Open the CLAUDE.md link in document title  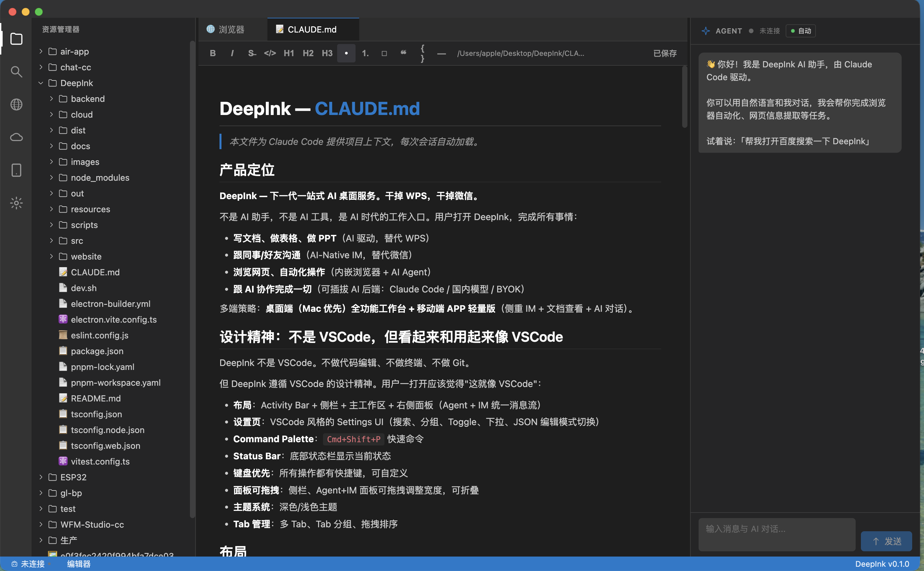(367, 109)
